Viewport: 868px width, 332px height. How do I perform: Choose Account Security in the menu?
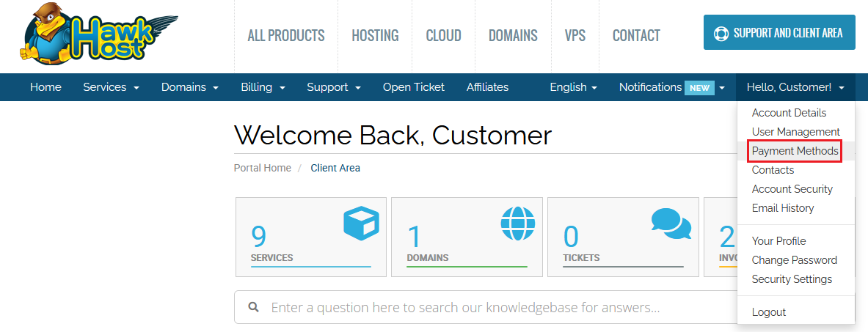[x=792, y=189]
